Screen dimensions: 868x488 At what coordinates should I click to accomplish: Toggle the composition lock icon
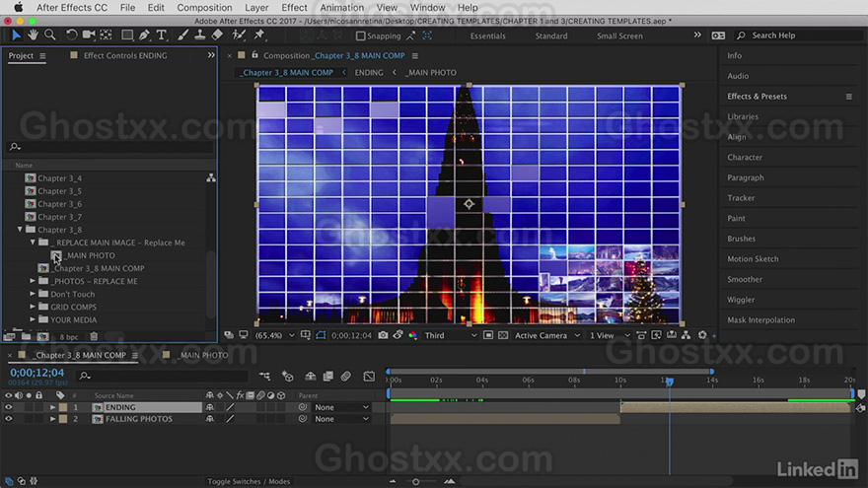(254, 55)
